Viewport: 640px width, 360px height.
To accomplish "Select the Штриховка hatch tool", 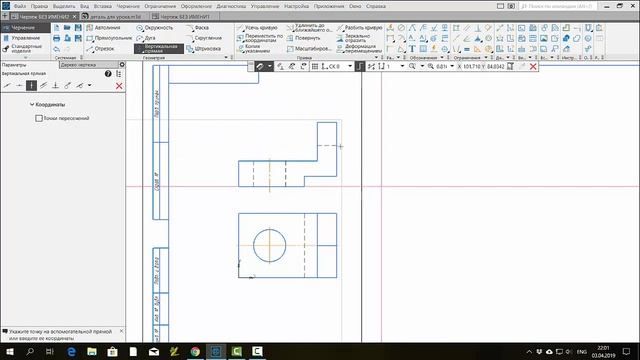I will pos(203,49).
